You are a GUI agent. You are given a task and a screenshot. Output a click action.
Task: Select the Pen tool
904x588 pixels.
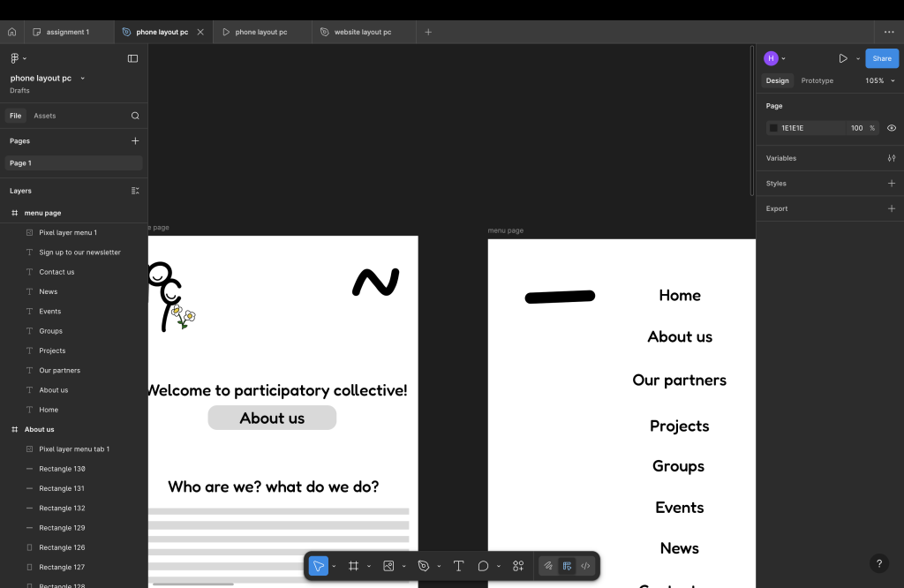point(424,566)
